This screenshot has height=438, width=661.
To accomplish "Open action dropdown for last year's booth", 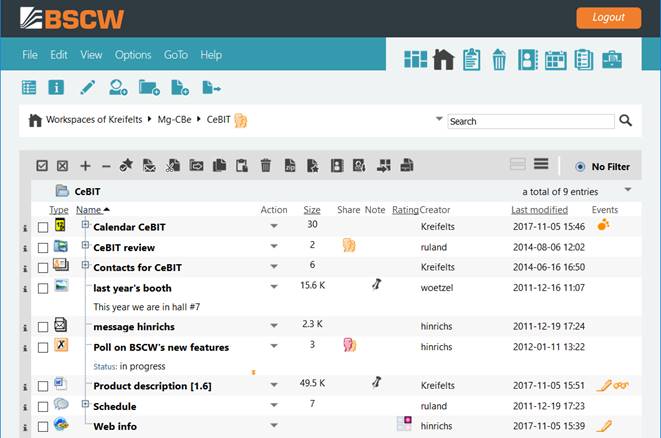I will 275,287.
